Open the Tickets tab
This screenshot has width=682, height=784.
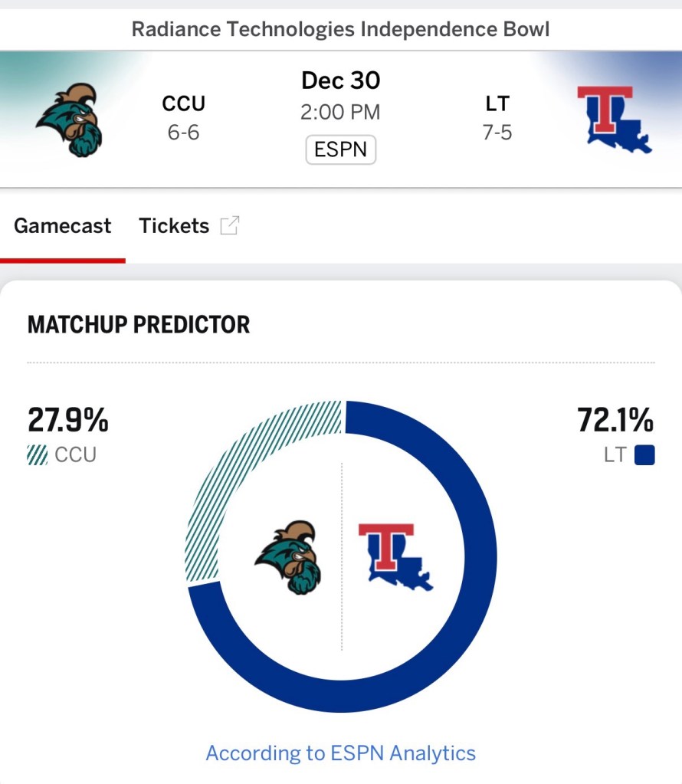pyautogui.click(x=174, y=226)
